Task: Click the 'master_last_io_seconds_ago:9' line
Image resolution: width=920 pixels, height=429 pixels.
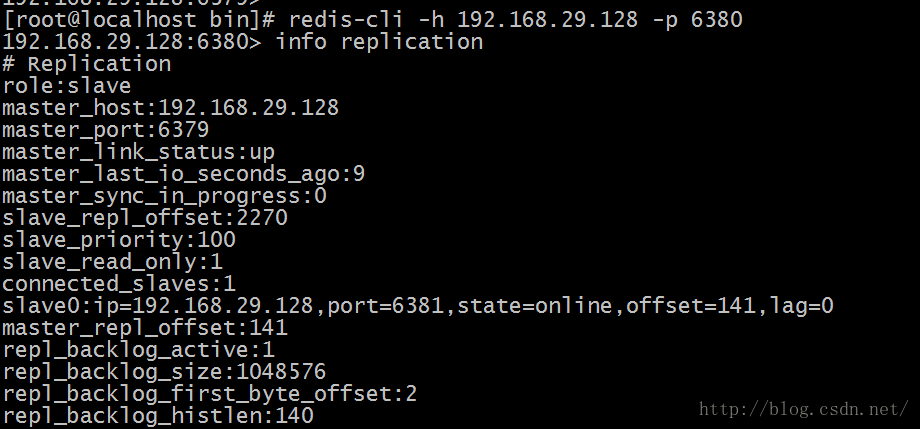Action: click(x=183, y=174)
